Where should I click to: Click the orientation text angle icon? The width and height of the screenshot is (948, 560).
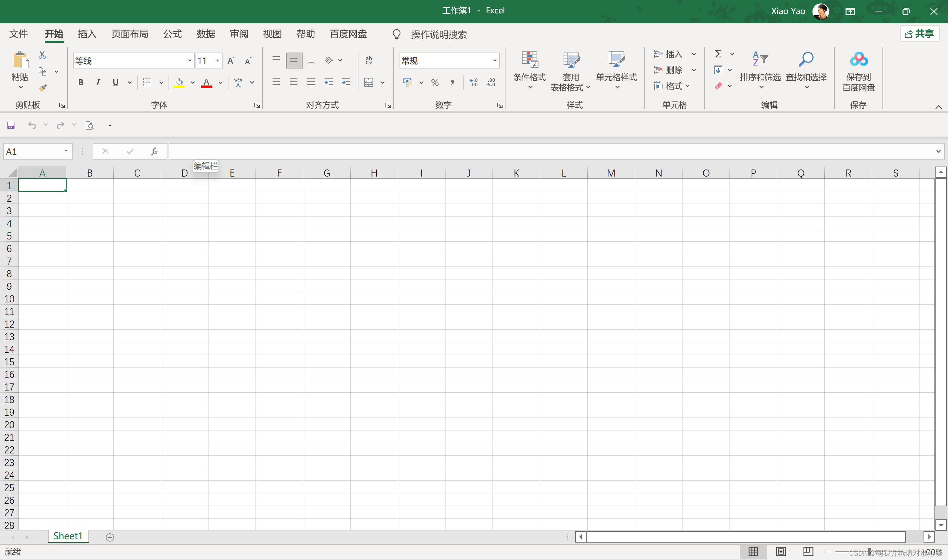329,60
